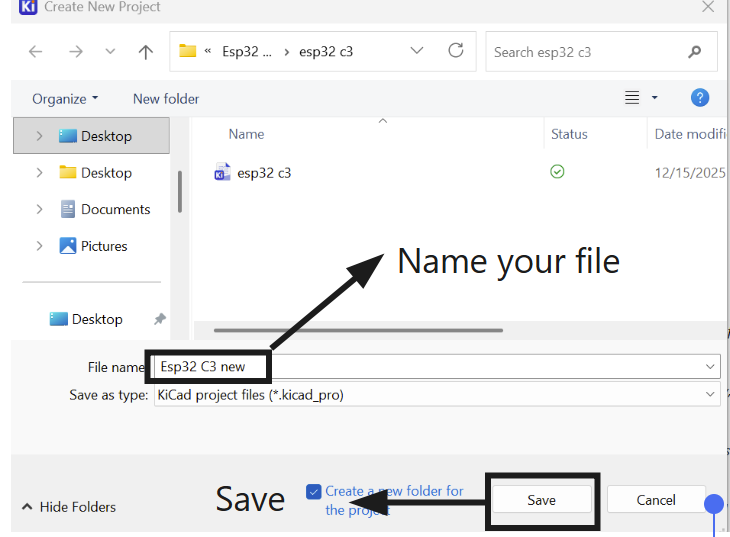
Task: Open the view options dropdown arrow
Action: coord(655,98)
